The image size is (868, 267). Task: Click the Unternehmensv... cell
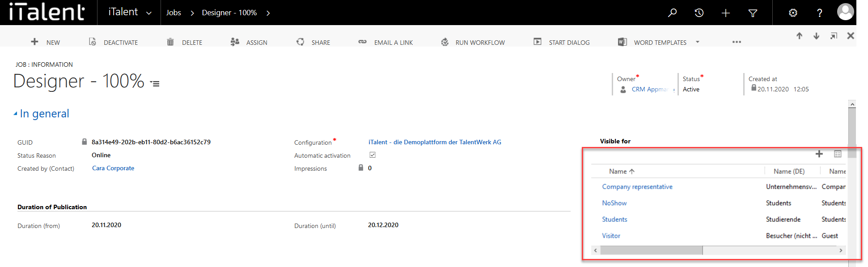[x=791, y=187]
